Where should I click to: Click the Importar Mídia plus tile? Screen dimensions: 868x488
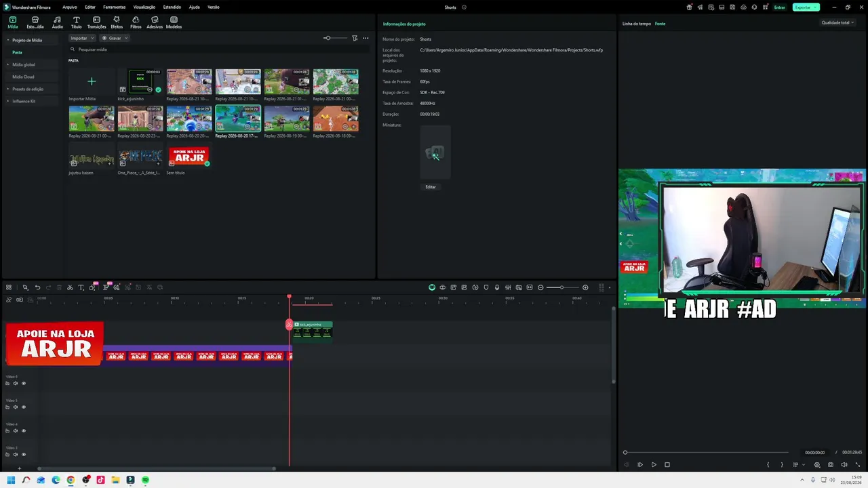coord(92,81)
